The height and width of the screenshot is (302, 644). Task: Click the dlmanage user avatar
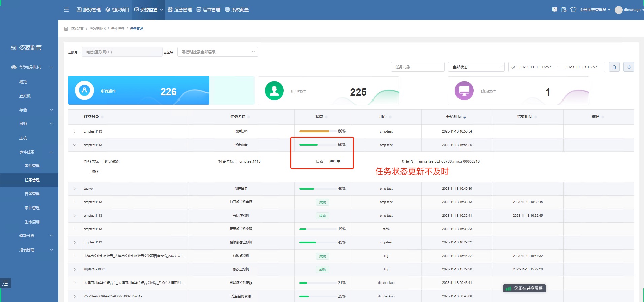(619, 10)
